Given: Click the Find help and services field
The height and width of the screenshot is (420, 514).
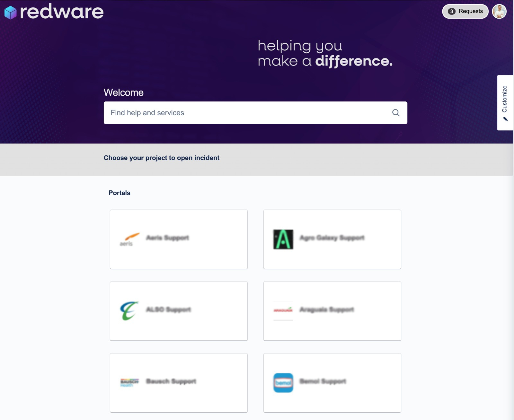Looking at the screenshot, I should pos(247,113).
